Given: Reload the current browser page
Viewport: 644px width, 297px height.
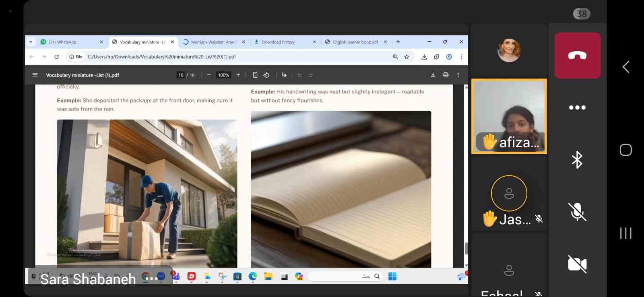Looking at the screenshot, I should tap(57, 57).
